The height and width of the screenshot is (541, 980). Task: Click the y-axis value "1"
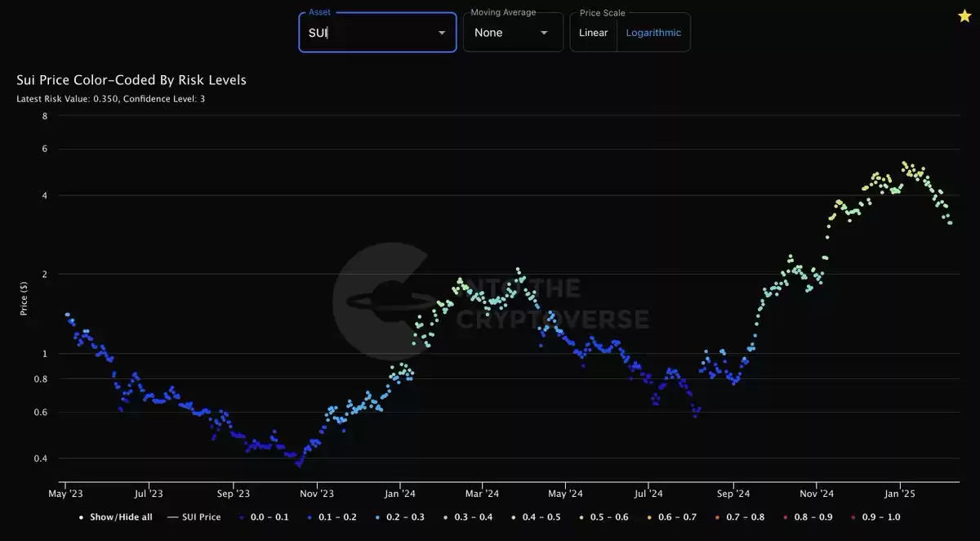tap(45, 354)
